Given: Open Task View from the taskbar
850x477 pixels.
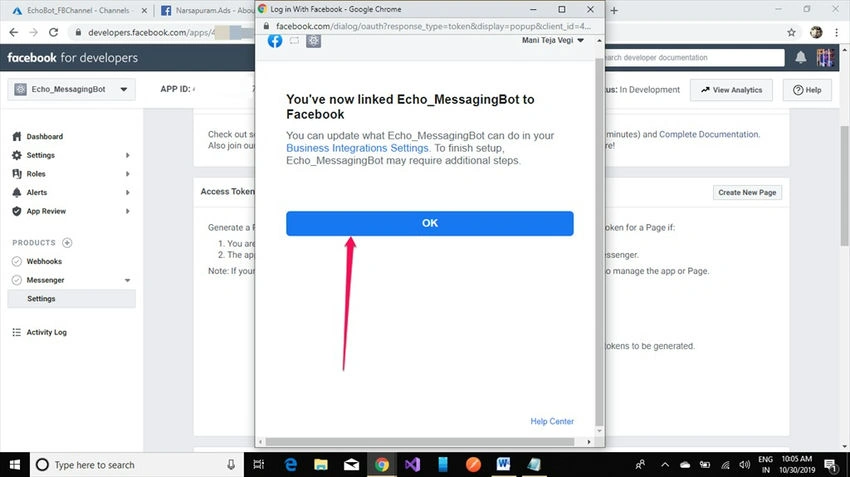Looking at the screenshot, I should point(259,465).
